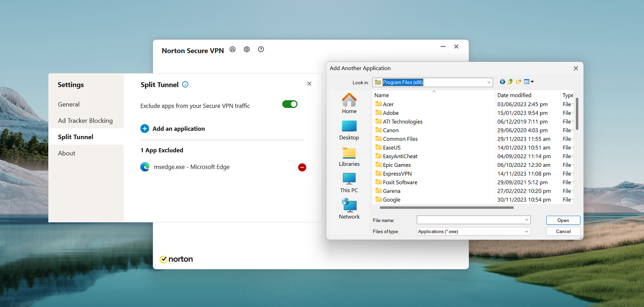The height and width of the screenshot is (307, 644).
Task: Disable Exclude apps from VPN toggle
Action: point(290,104)
